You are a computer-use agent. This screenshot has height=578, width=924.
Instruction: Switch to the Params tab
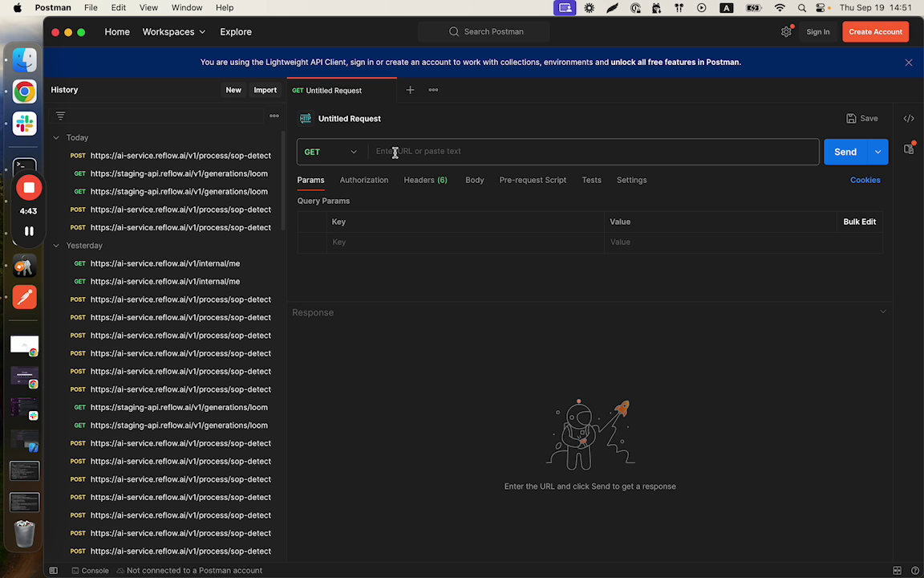[310, 180]
